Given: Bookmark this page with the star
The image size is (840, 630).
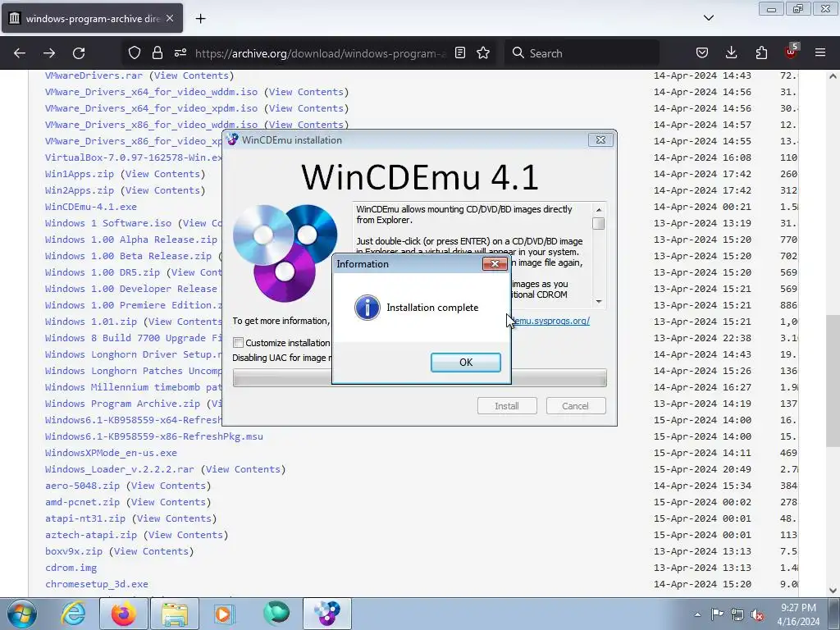Looking at the screenshot, I should click(483, 52).
